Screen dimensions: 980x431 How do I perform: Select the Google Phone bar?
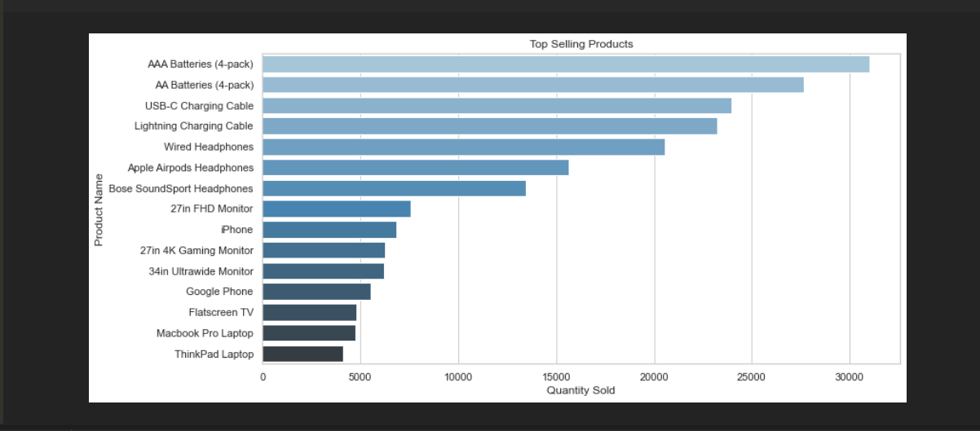(x=316, y=292)
